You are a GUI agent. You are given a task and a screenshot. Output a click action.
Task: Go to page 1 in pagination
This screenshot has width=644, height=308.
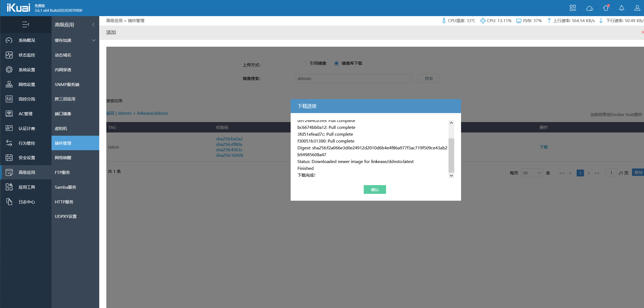pyautogui.click(x=580, y=173)
